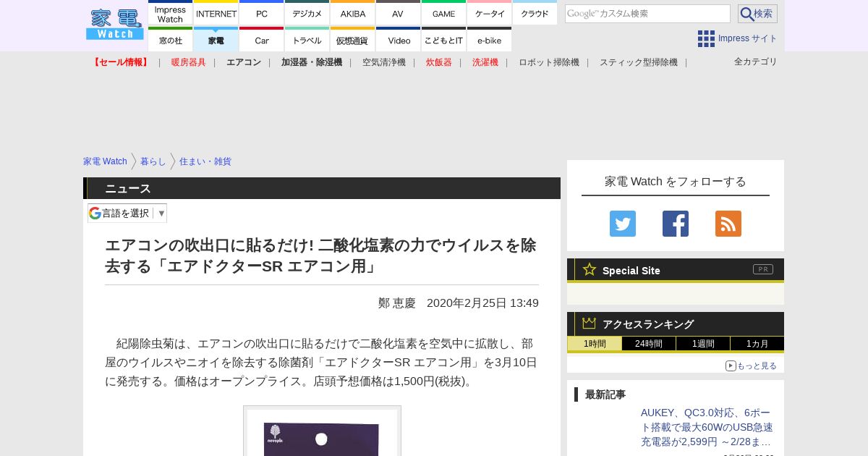Image resolution: width=868 pixels, height=456 pixels.
Task: Open the 【セール情報】 category link
Action: (x=121, y=62)
